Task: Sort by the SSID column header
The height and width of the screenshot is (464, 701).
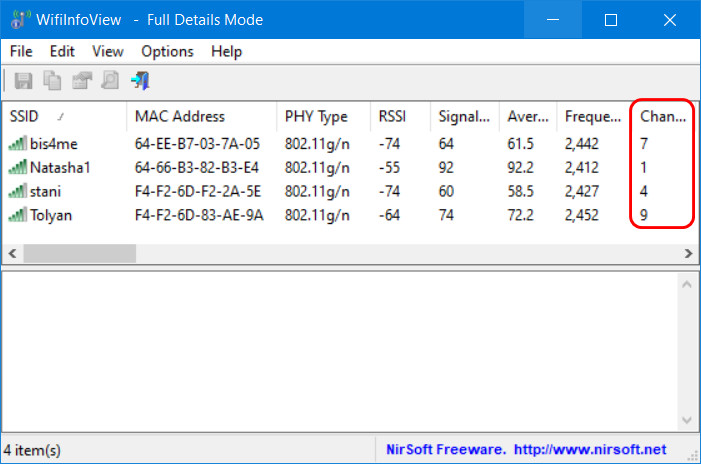Action: [x=64, y=116]
